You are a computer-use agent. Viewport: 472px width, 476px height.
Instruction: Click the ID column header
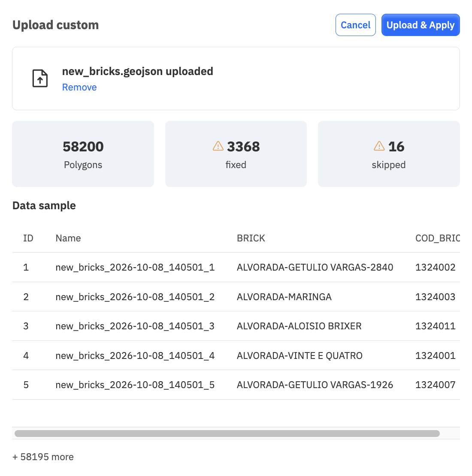tap(28, 238)
